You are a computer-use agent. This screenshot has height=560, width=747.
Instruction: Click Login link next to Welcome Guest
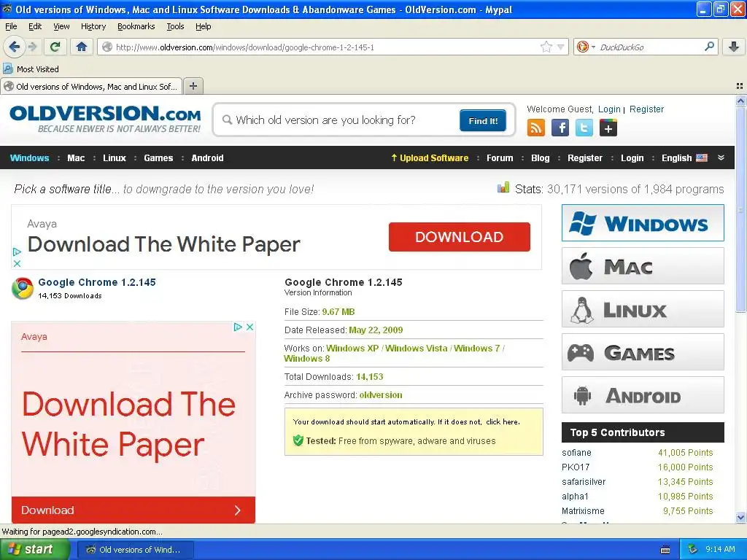[609, 109]
